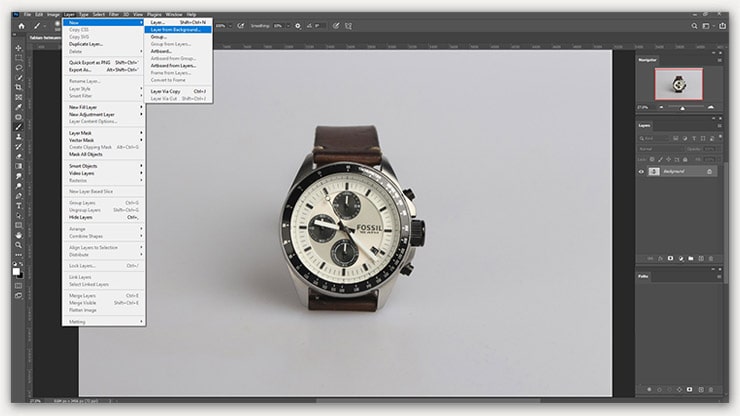Choose Layer Via Copy
Viewport: 740px width, 416px height.
178,91
